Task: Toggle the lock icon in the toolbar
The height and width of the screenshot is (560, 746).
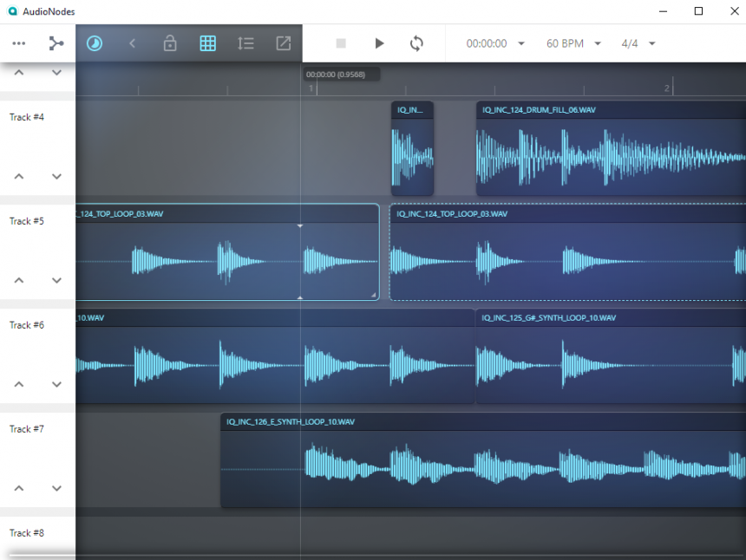Action: 170,42
